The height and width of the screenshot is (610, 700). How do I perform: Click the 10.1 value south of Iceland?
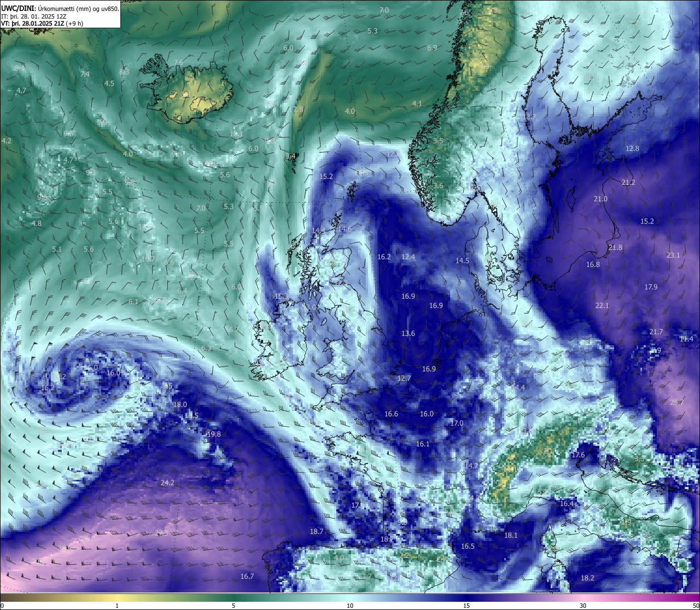point(236,133)
